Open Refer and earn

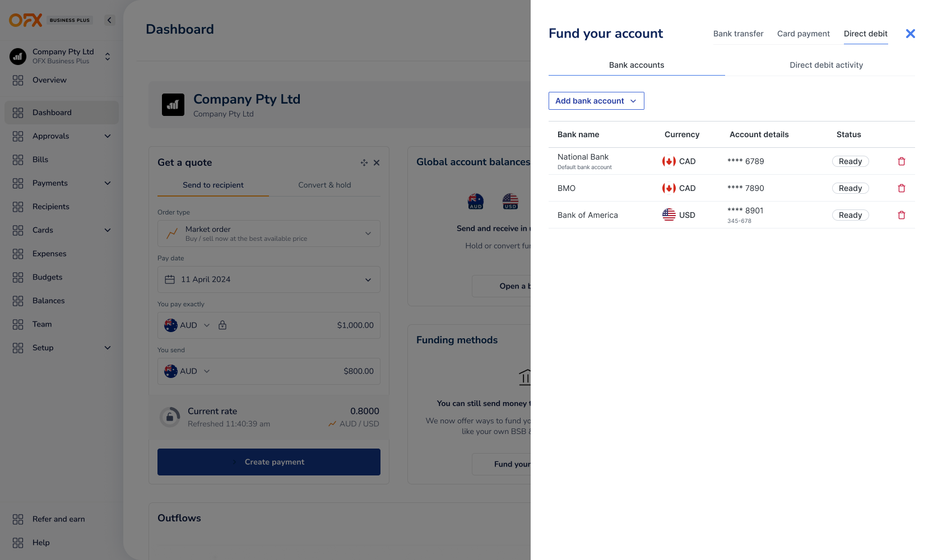[59, 519]
